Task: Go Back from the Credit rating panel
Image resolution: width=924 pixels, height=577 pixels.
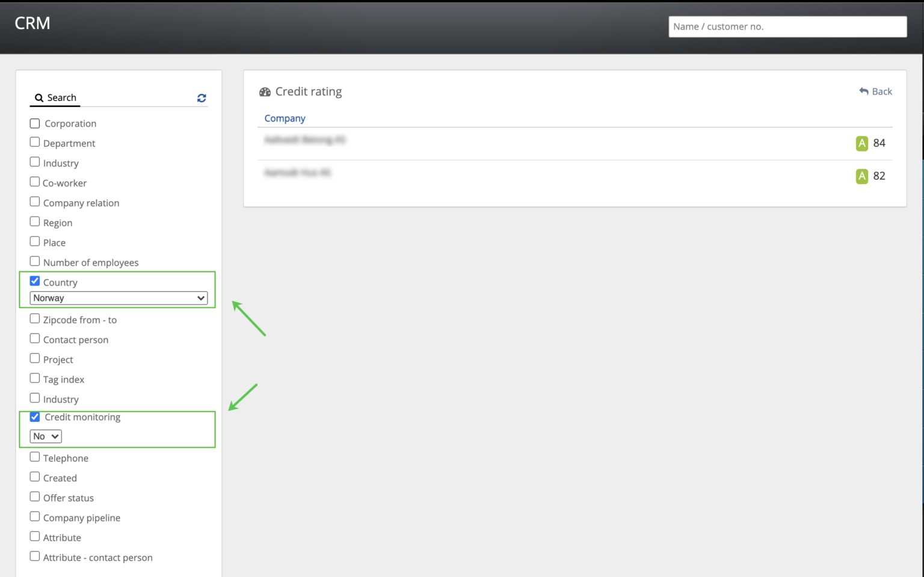Action: click(876, 91)
